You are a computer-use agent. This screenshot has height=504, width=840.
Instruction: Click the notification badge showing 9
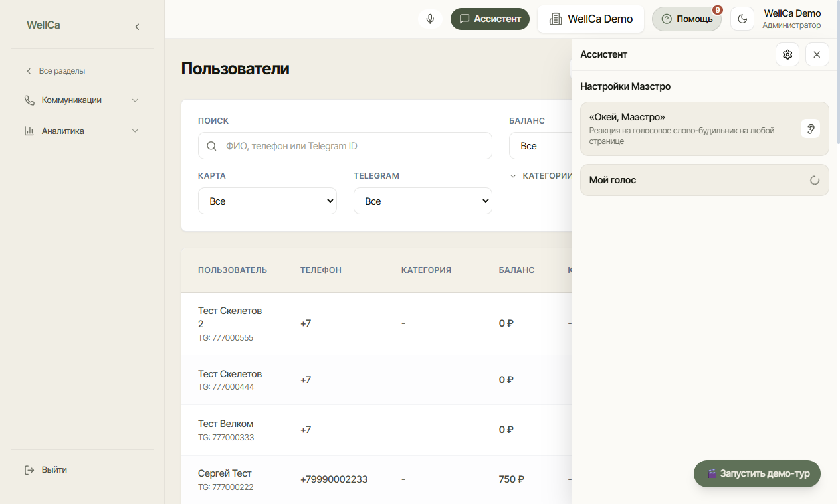tap(717, 10)
